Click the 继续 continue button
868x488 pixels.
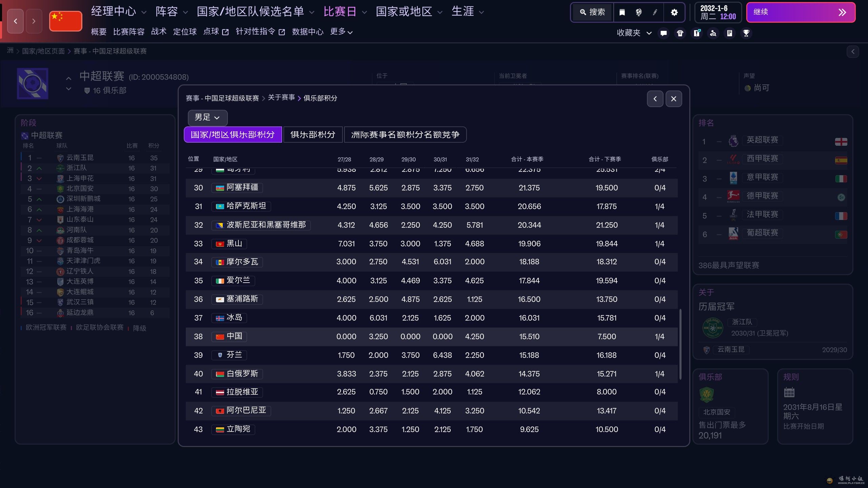click(x=801, y=13)
